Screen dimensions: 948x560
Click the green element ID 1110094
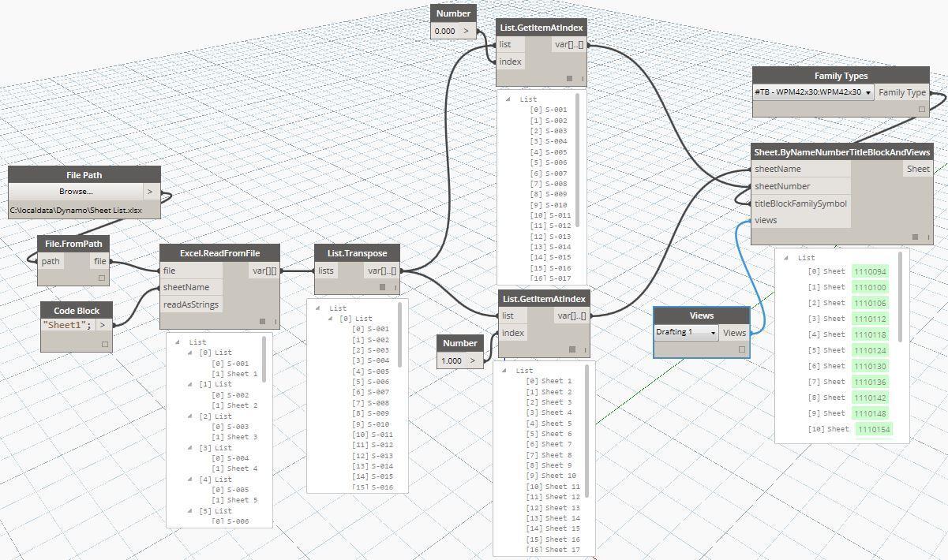(870, 271)
